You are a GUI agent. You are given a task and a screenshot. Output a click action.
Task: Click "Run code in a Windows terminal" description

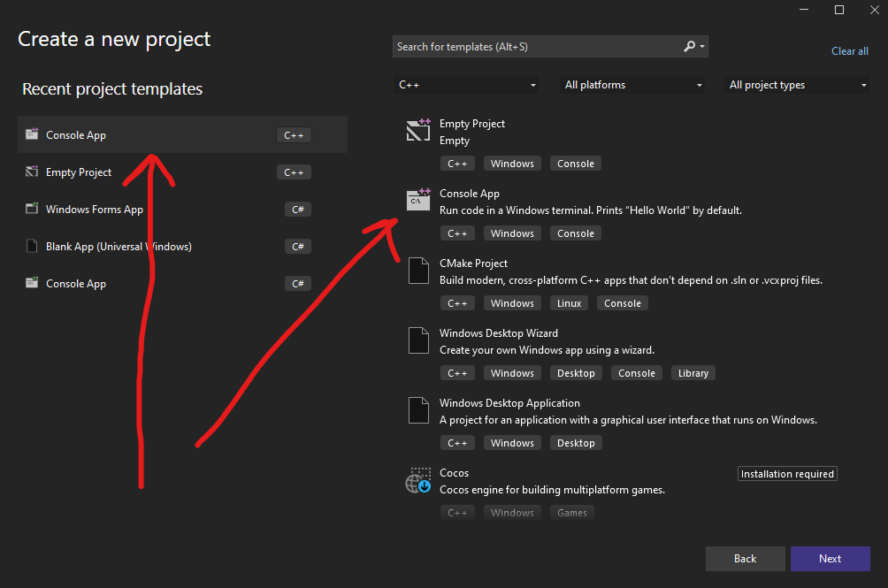tap(591, 210)
